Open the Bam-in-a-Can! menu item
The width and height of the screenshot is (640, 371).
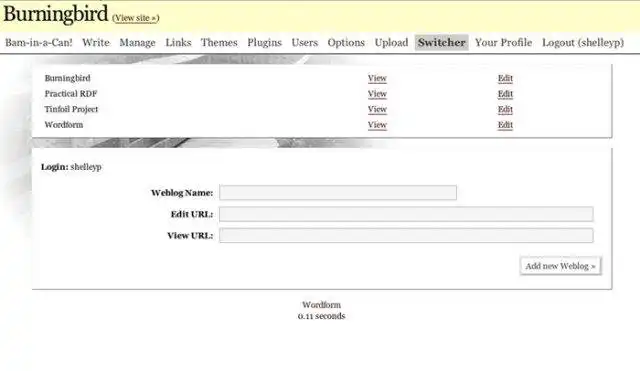coord(39,42)
